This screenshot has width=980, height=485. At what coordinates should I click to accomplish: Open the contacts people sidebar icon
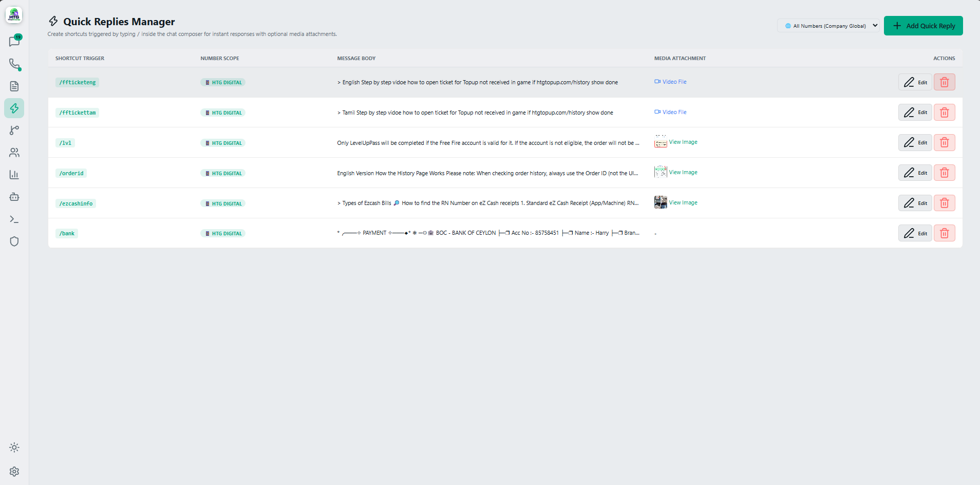14,153
